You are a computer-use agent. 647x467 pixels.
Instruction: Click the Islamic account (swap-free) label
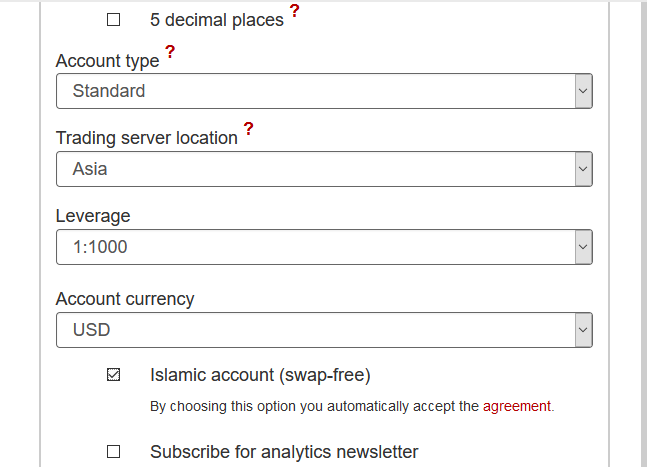pyautogui.click(x=260, y=375)
